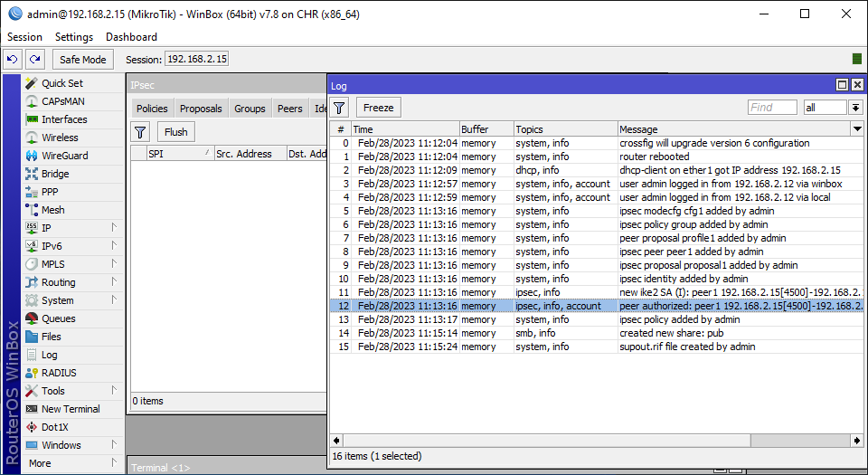Click the Find field in Log

[772, 108]
